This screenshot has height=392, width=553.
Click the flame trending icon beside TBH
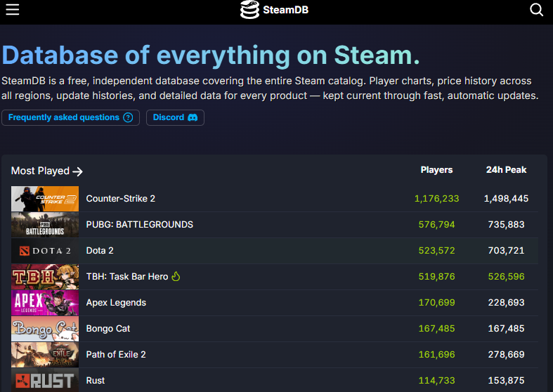(176, 276)
